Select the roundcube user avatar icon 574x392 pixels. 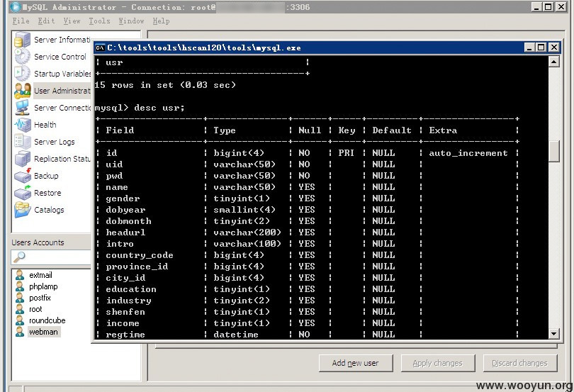click(x=20, y=320)
